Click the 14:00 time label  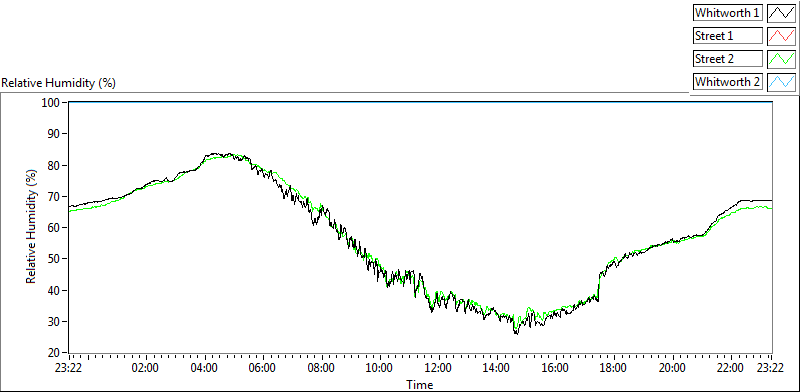(496, 368)
